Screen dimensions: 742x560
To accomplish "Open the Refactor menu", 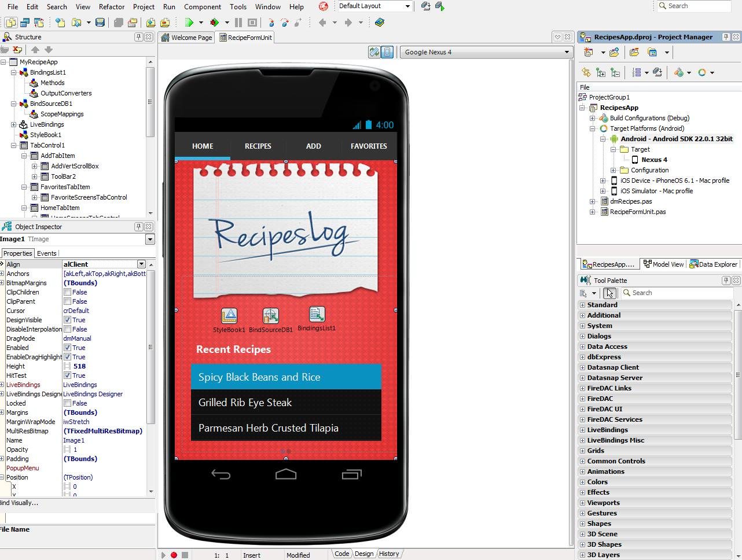I will pyautogui.click(x=112, y=6).
